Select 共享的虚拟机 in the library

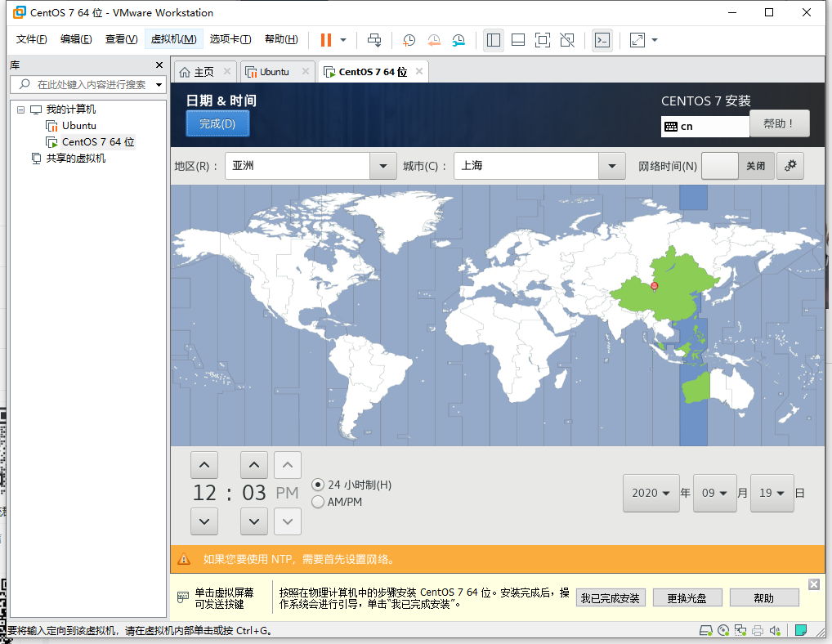[x=75, y=158]
